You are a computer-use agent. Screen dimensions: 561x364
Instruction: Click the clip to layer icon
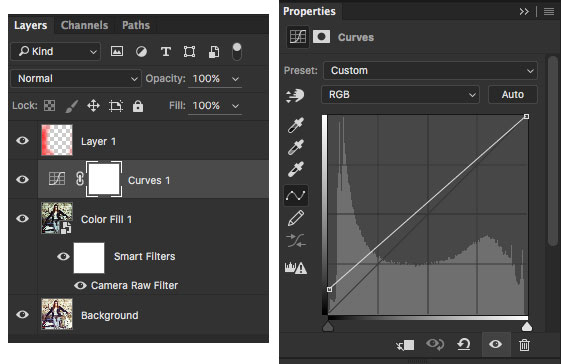tap(405, 345)
